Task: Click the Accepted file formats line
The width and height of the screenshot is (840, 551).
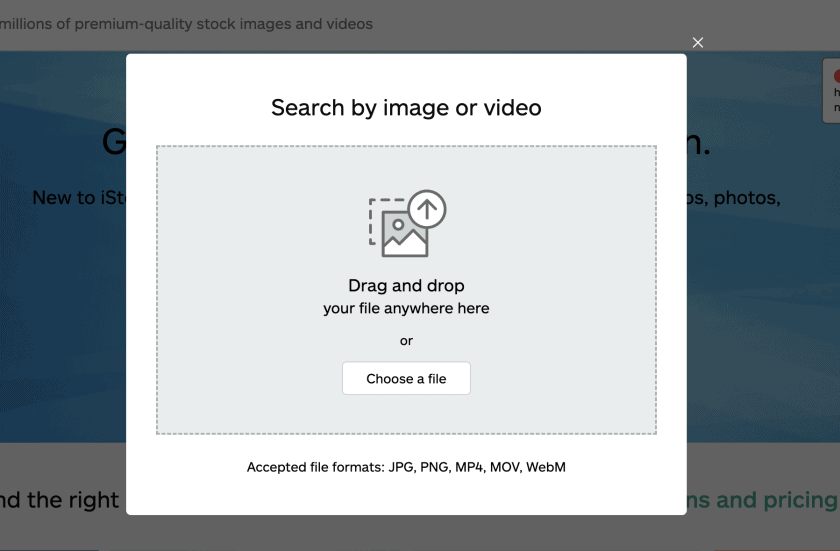Action: click(406, 467)
